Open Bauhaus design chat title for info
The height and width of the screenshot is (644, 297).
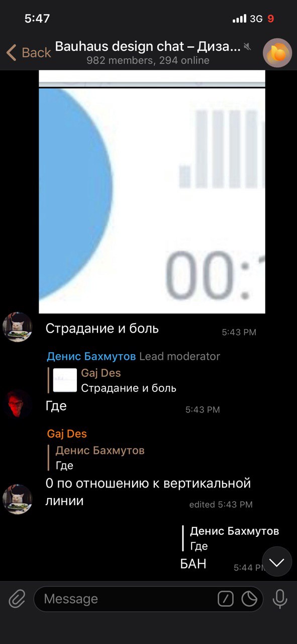(148, 46)
